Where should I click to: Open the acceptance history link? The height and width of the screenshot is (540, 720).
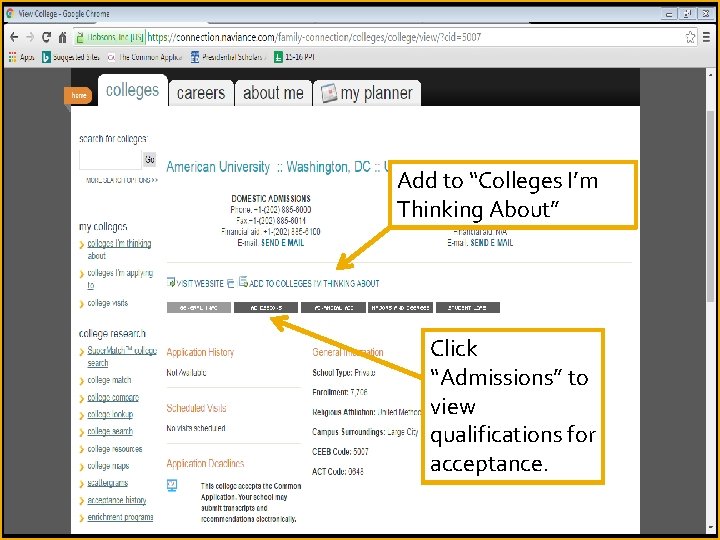117,501
